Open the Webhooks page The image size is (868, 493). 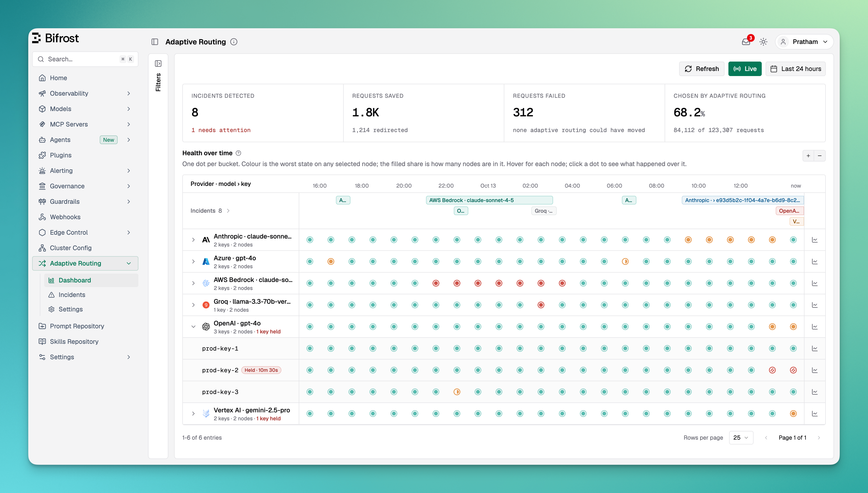(85, 217)
